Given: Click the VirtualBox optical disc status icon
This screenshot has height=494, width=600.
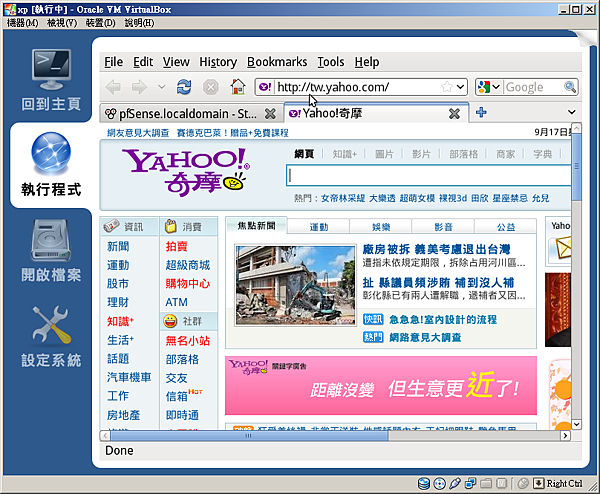Looking at the screenshot, I should tap(440, 484).
